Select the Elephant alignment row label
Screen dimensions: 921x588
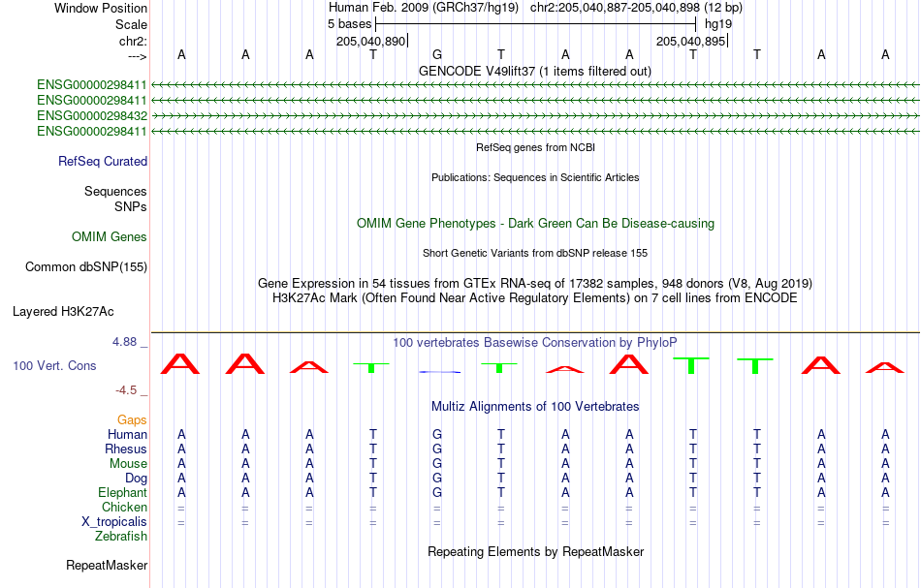point(122,492)
